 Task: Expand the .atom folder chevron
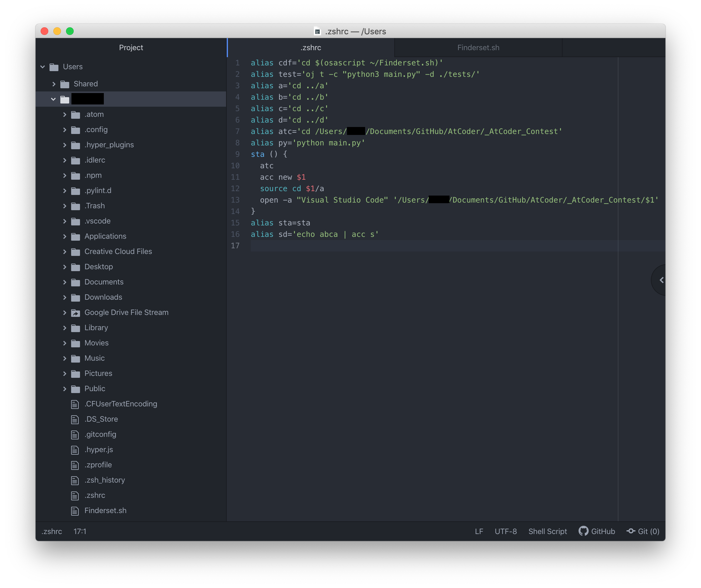pos(65,115)
